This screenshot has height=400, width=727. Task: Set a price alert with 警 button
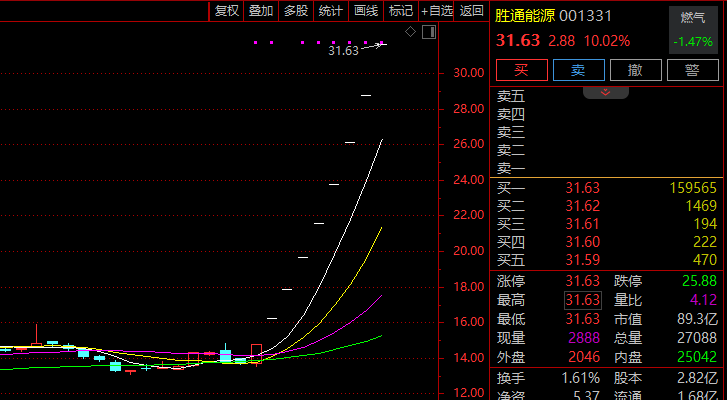click(x=691, y=70)
